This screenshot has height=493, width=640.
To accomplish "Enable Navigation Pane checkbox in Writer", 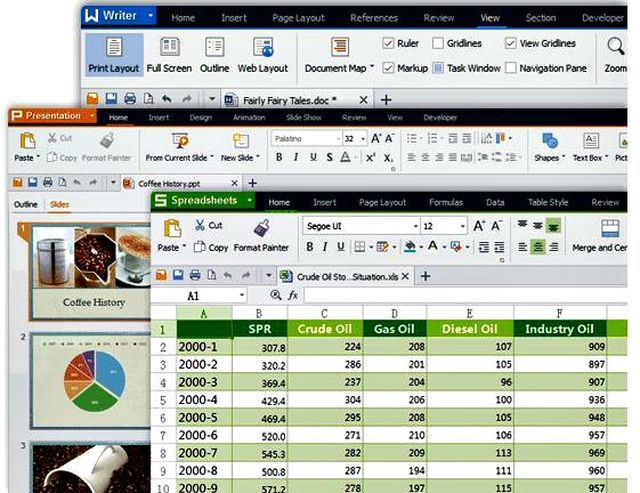I will tap(510, 68).
